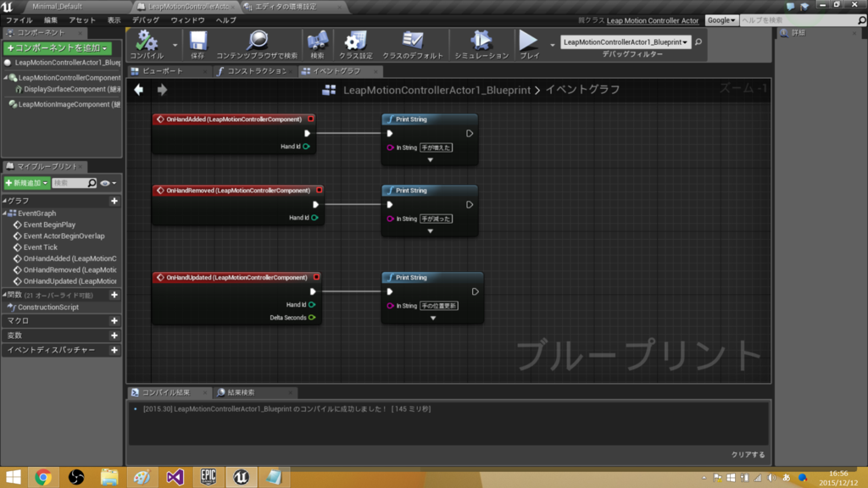Select DisplaySurfaceComponent in components list

[72, 89]
